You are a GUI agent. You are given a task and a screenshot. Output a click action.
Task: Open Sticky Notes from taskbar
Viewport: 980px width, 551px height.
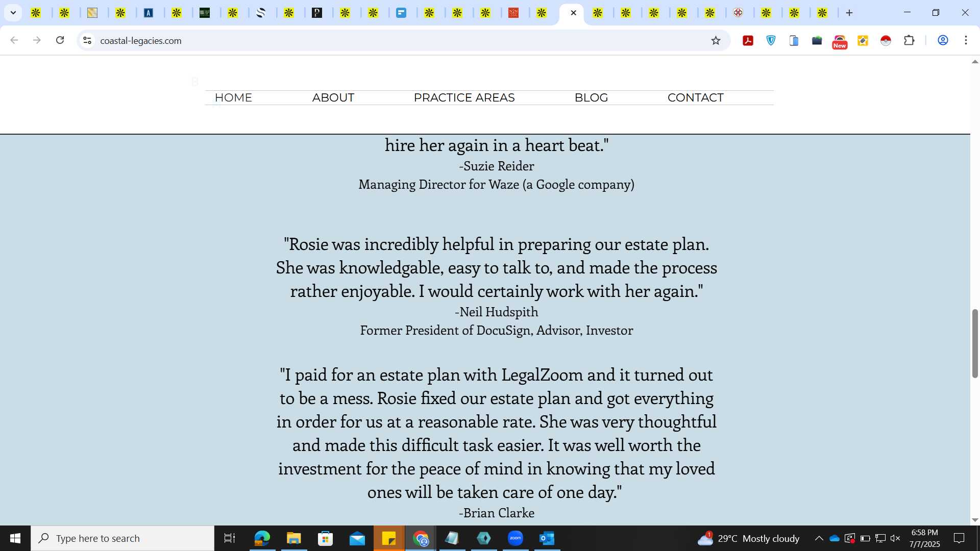389,538
